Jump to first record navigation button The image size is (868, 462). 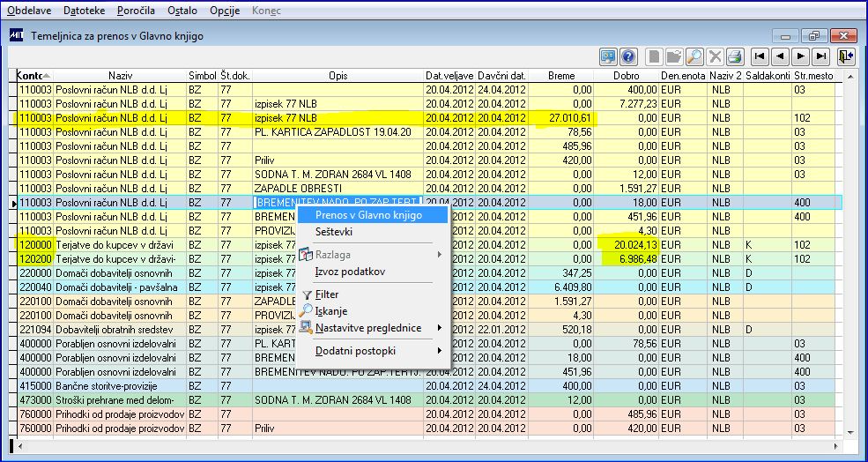point(760,56)
